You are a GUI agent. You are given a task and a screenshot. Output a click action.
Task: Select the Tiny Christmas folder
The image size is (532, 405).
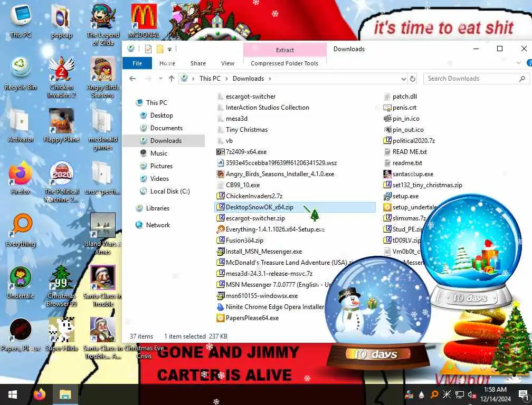pyautogui.click(x=246, y=130)
